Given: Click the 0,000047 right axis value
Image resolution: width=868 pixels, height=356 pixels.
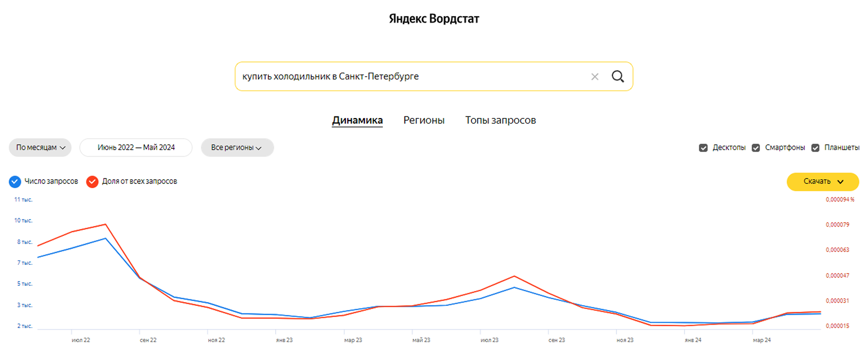Looking at the screenshot, I should pos(837,276).
